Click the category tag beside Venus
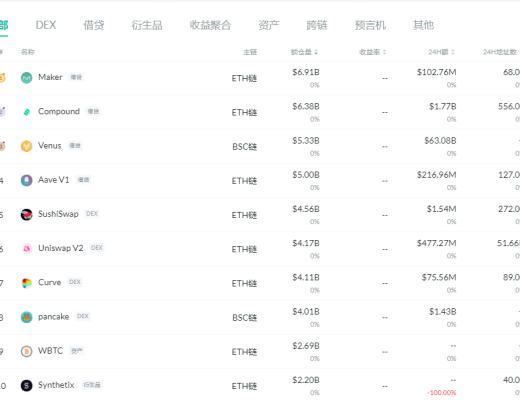Screen dimensions: 520x400 [x=75, y=145]
